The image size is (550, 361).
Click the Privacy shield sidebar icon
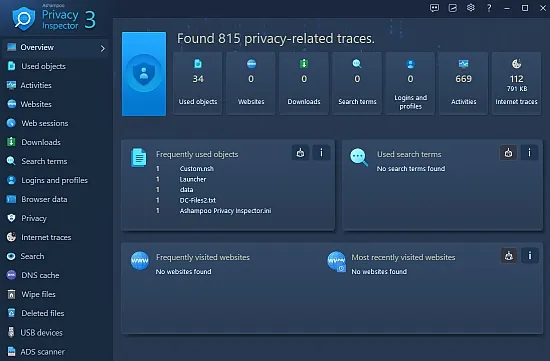[x=11, y=218]
